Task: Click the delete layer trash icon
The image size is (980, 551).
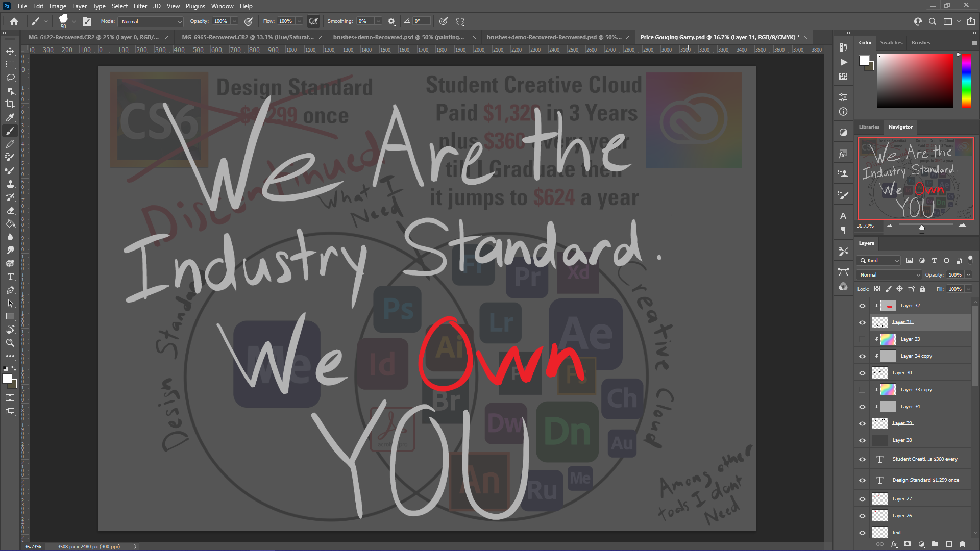Action: (x=963, y=544)
